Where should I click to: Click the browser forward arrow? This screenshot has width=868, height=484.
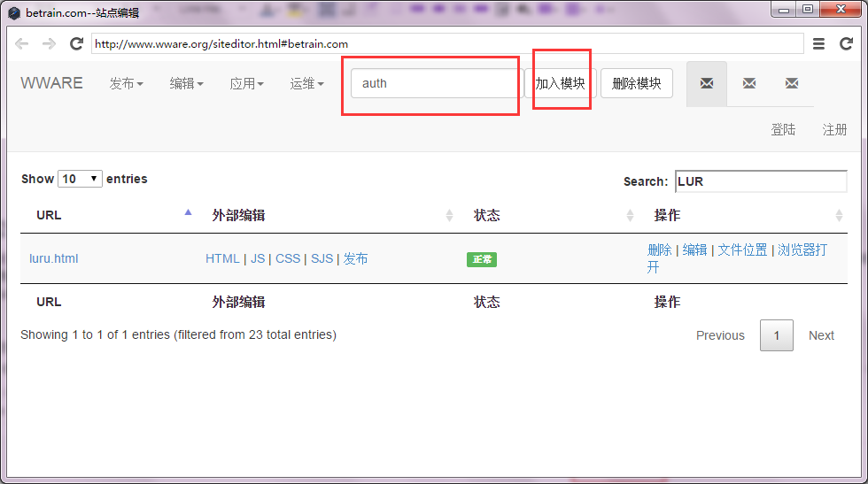pyautogui.click(x=50, y=43)
